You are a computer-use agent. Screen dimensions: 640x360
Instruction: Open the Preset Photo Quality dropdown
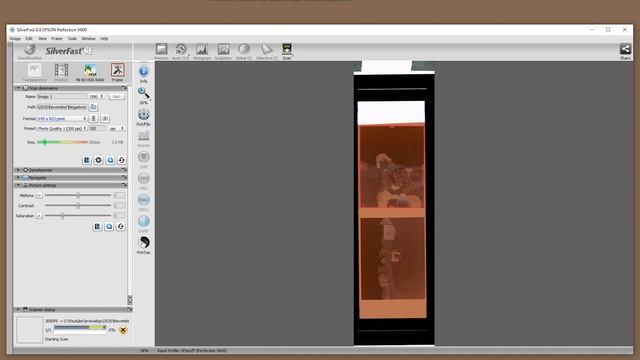click(x=62, y=129)
